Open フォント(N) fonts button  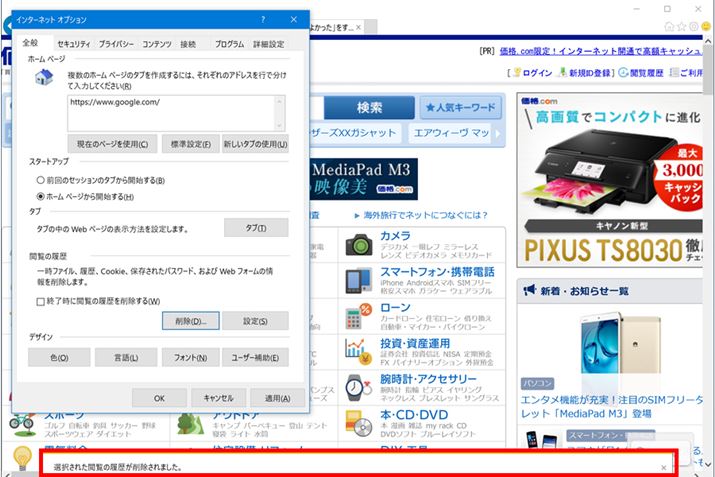coord(191,358)
